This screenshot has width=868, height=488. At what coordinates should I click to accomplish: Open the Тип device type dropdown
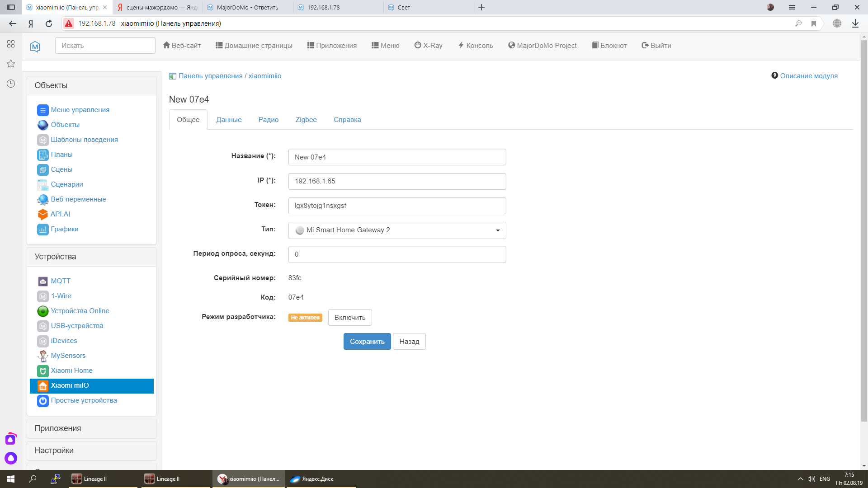click(x=397, y=230)
